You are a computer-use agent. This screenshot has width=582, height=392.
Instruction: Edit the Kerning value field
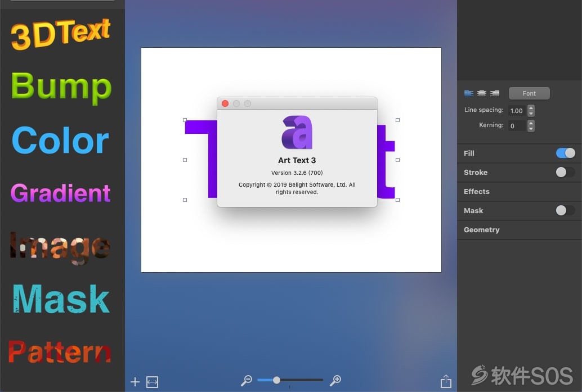click(x=517, y=126)
